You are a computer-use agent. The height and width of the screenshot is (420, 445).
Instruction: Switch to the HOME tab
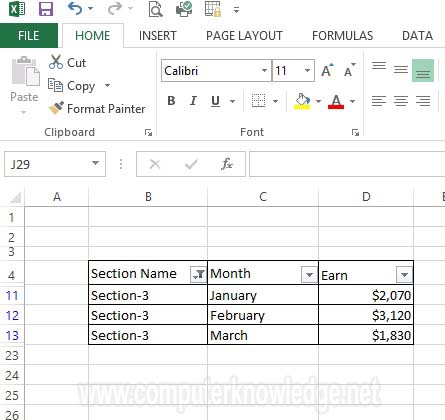(93, 35)
